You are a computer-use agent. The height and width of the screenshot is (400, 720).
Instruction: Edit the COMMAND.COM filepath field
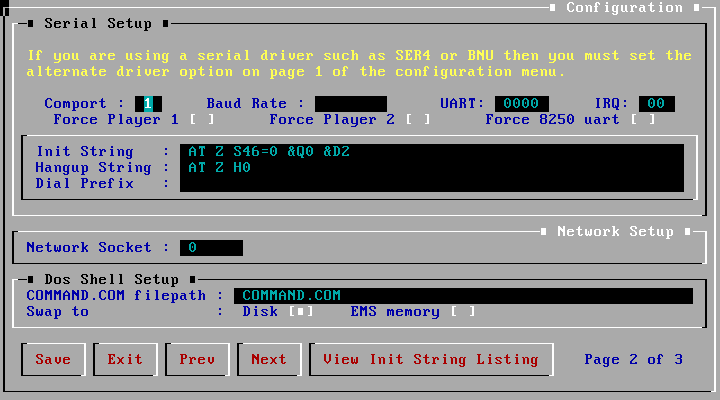click(463, 296)
